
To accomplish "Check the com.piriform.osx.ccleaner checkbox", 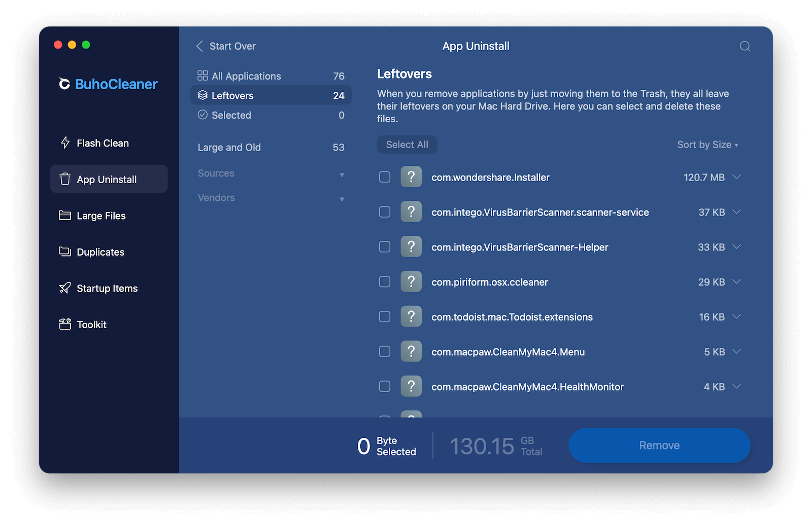I will point(385,282).
